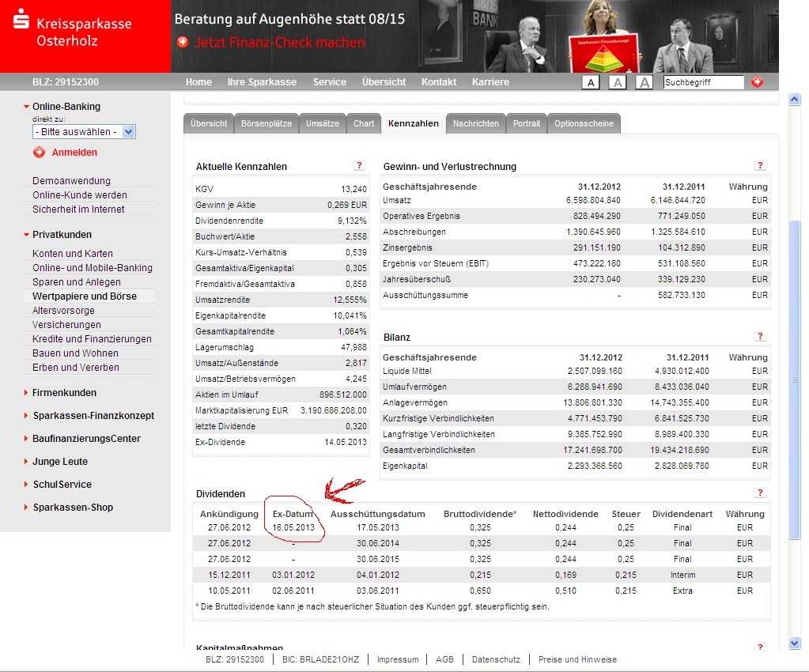
Task: Expand the Firmenkunden sidebar section
Action: (64, 393)
